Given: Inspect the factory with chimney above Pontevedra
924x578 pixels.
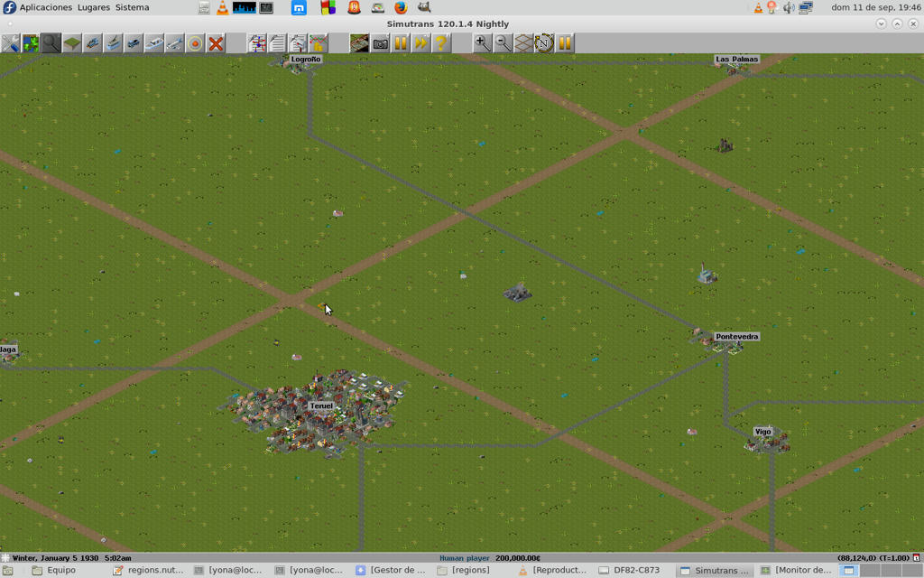Looking at the screenshot, I should [x=706, y=274].
